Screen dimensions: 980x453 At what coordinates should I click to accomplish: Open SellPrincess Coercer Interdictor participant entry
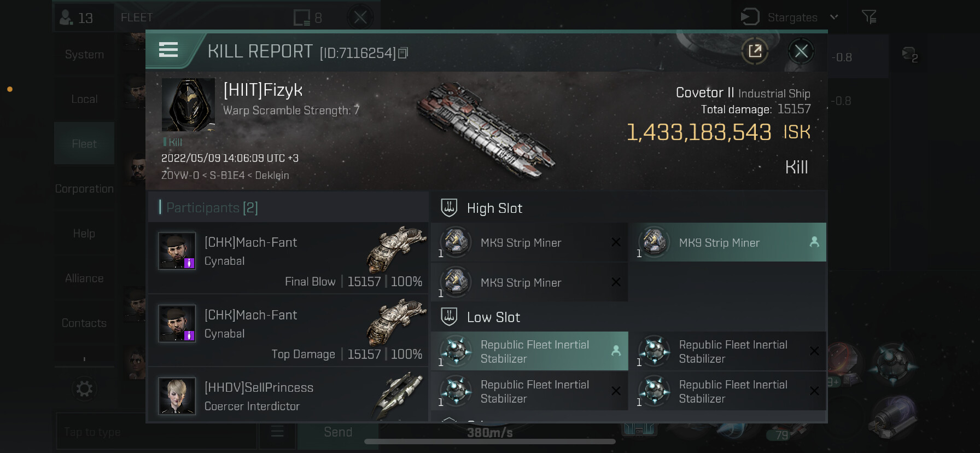288,396
